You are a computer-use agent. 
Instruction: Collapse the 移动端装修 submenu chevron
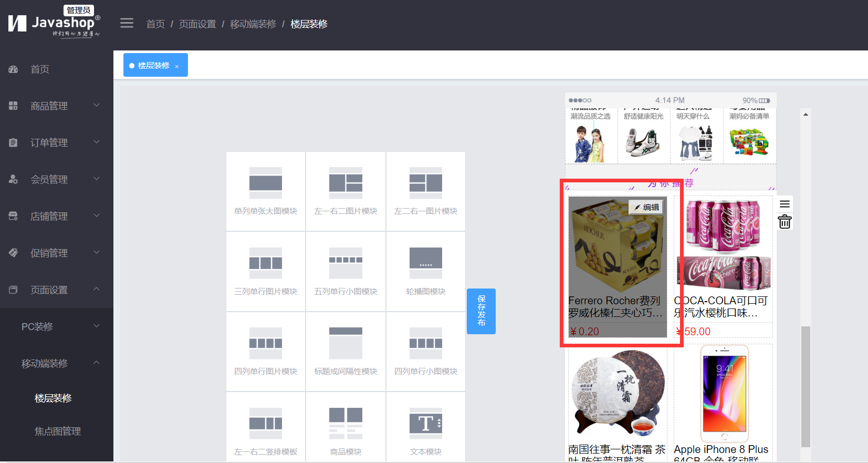(97, 363)
